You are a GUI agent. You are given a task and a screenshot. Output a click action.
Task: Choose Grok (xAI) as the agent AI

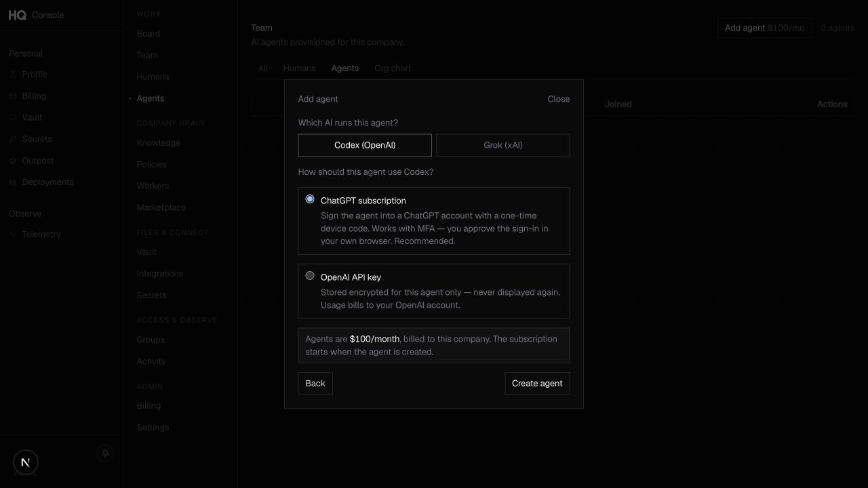(503, 145)
